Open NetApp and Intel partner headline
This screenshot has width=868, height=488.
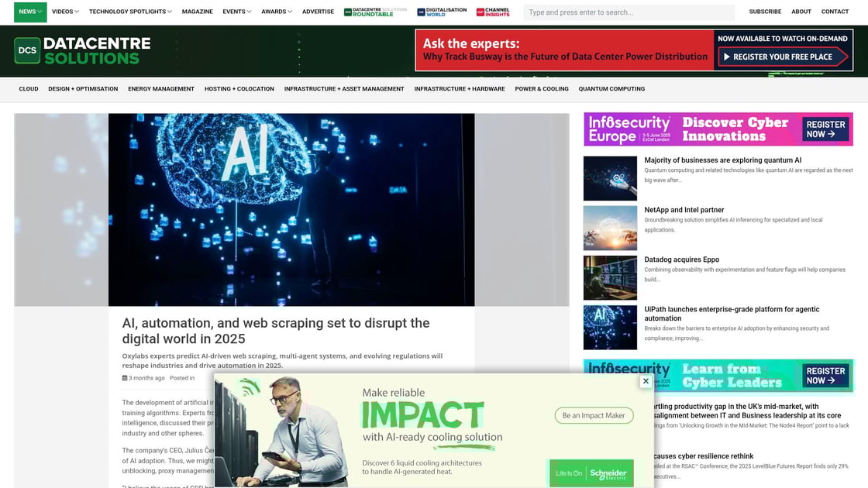click(x=684, y=210)
